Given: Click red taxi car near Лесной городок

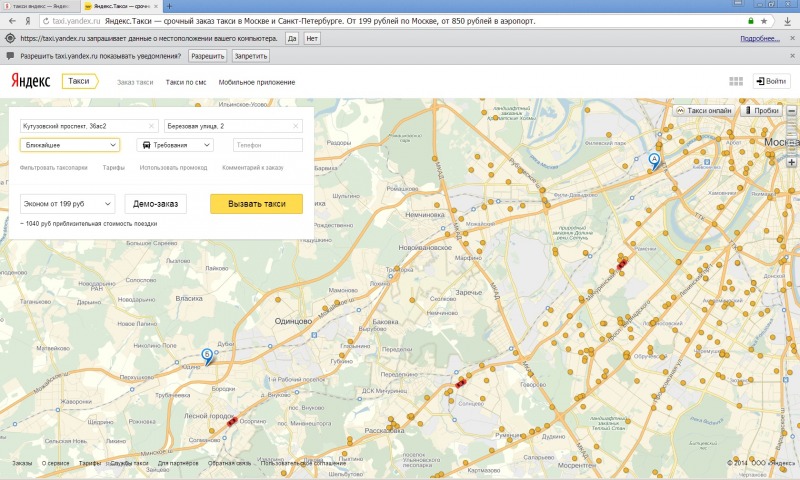Looking at the screenshot, I should (x=232, y=421).
